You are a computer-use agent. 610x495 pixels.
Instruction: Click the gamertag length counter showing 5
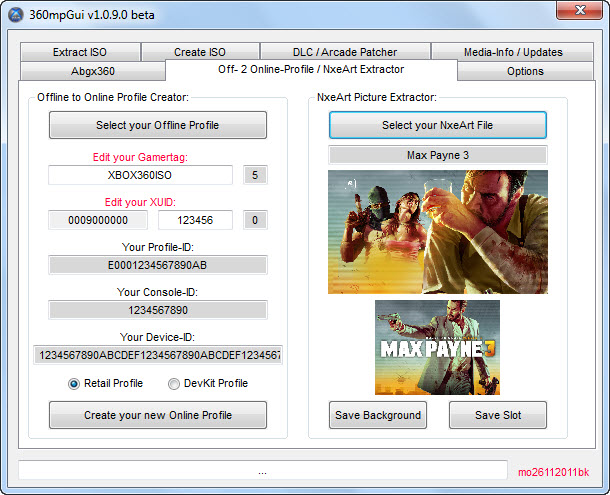pyautogui.click(x=255, y=175)
